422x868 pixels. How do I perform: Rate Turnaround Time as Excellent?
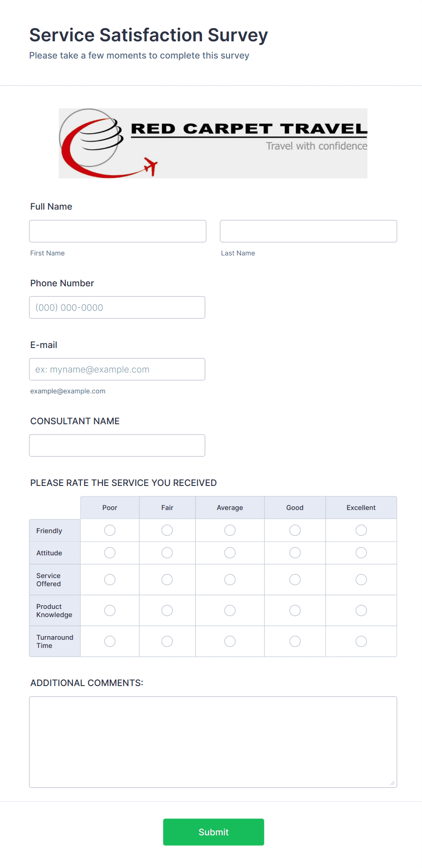pos(361,641)
